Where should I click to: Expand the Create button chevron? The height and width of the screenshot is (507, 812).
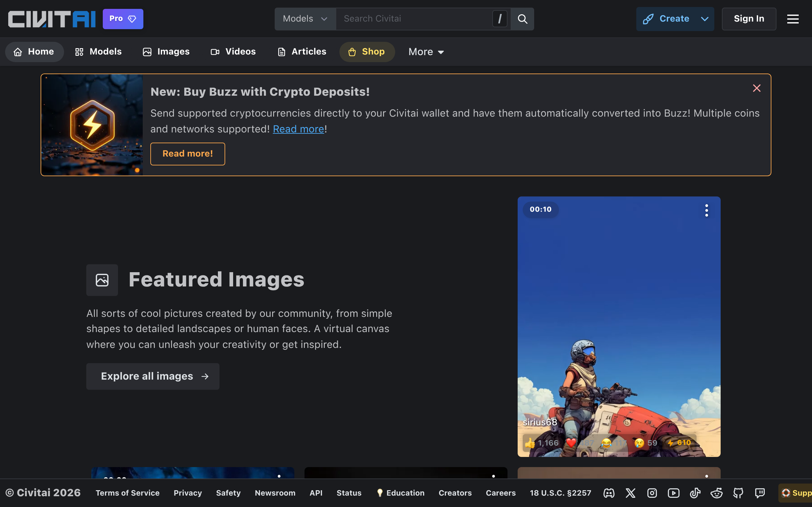point(704,19)
